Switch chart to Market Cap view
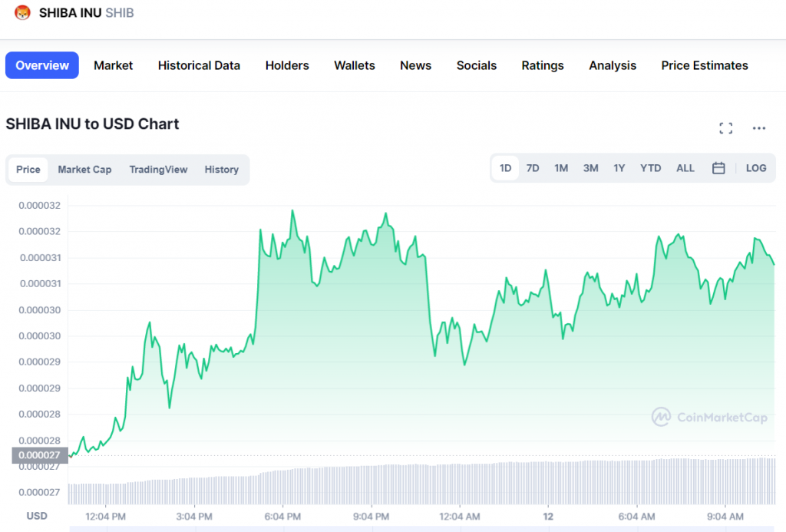786x532 pixels. click(84, 170)
